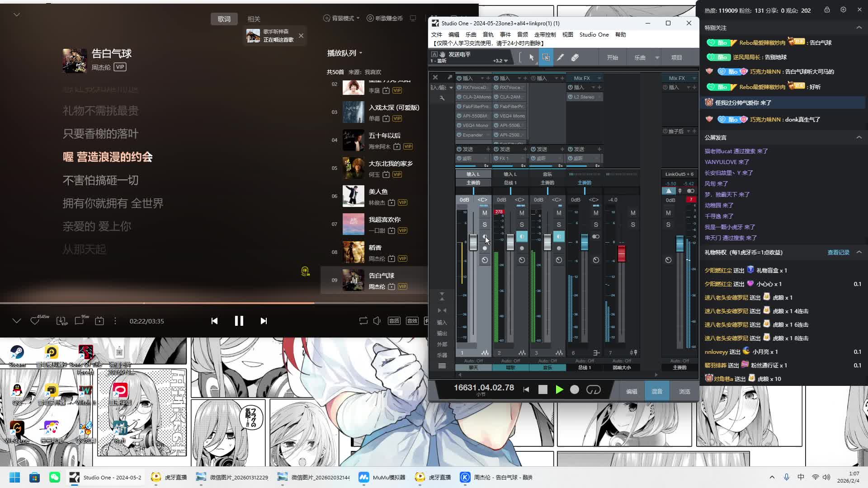Click the record button in transport
The width and height of the screenshot is (868, 488).
point(574,389)
